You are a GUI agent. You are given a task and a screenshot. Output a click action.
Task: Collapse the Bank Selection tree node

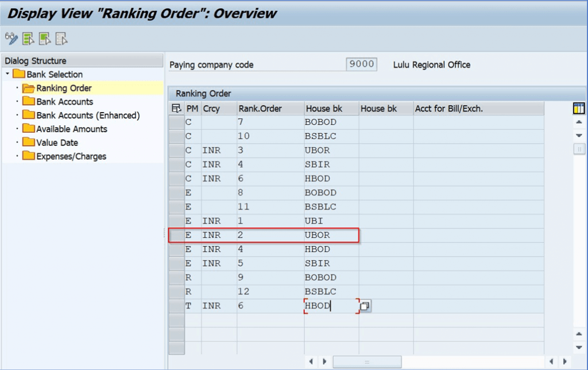7,74
